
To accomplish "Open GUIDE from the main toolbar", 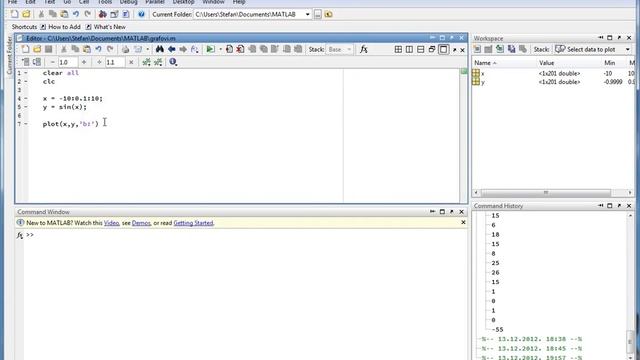I will (114, 14).
